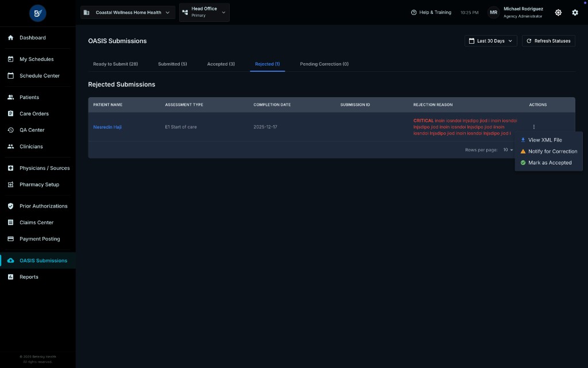Click Michael Rodriguez user name
This screenshot has height=368, width=588.
523,9
